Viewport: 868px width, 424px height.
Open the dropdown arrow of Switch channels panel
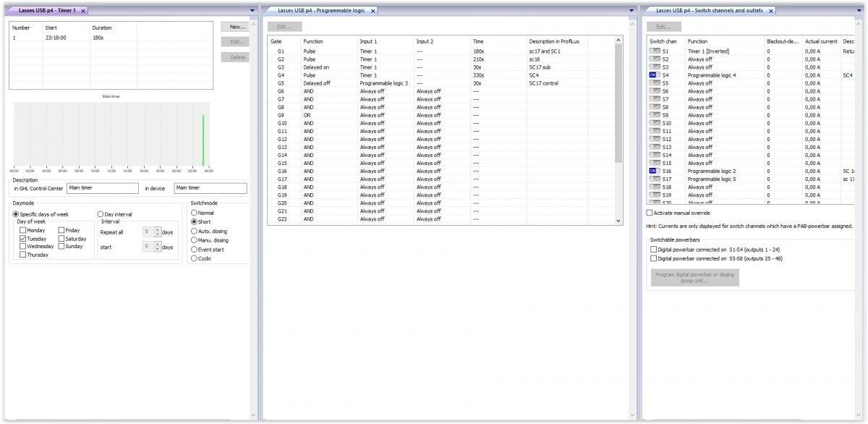[861, 11]
